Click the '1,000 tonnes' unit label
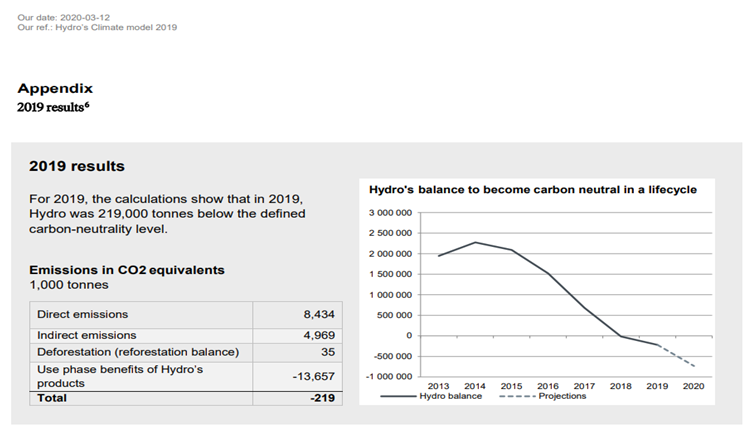The height and width of the screenshot is (428, 754). [x=69, y=285]
